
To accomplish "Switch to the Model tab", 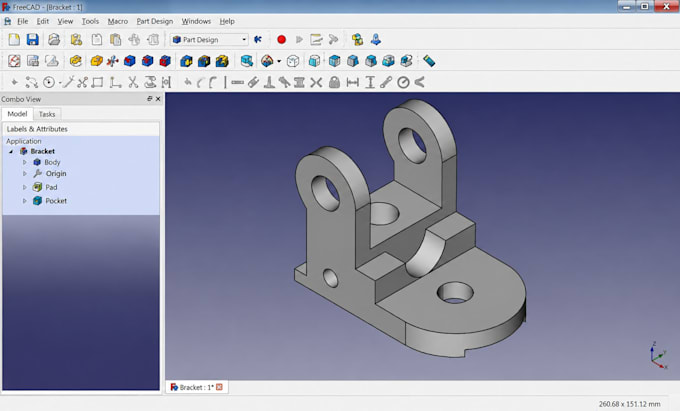I will click(17, 114).
